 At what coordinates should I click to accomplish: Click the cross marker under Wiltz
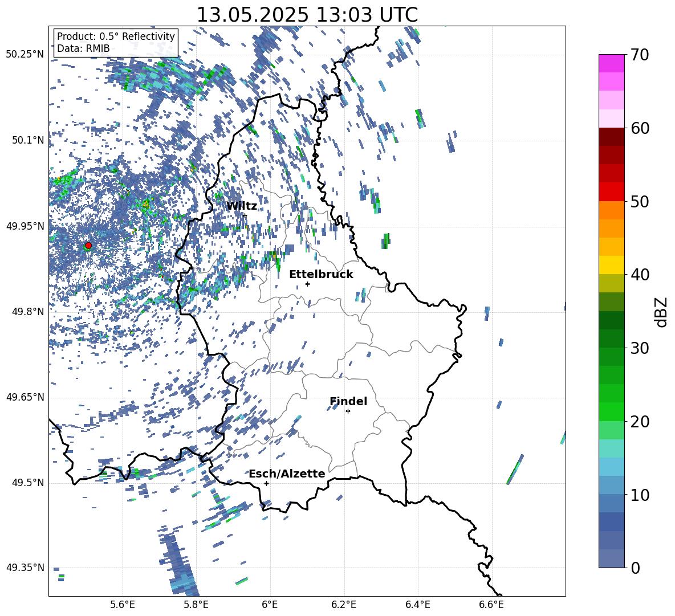(x=245, y=215)
